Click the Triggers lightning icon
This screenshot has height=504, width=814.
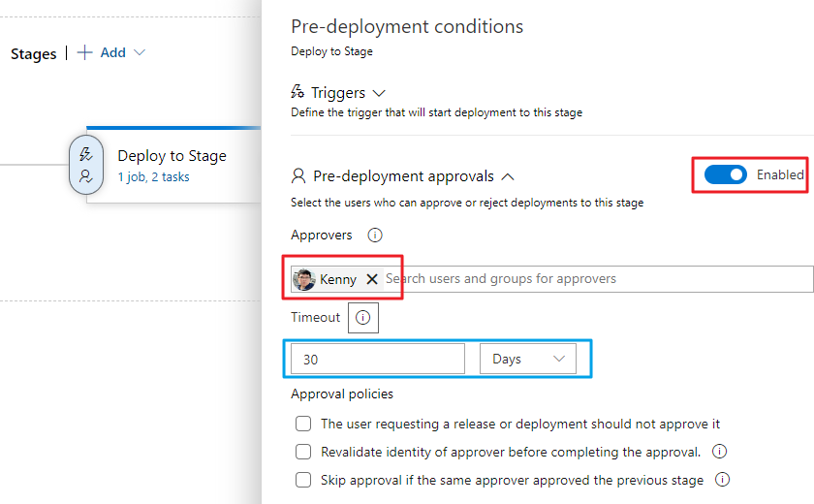click(x=298, y=93)
